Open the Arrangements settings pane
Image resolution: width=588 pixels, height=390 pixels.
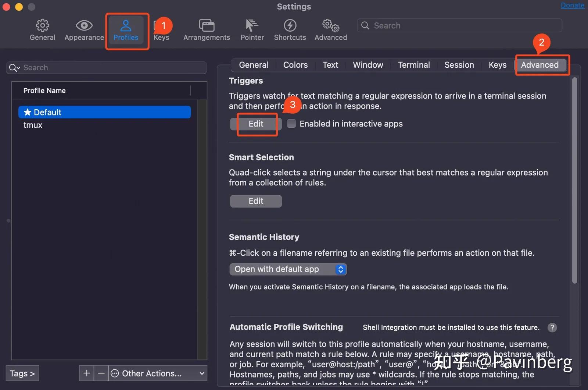pyautogui.click(x=206, y=29)
